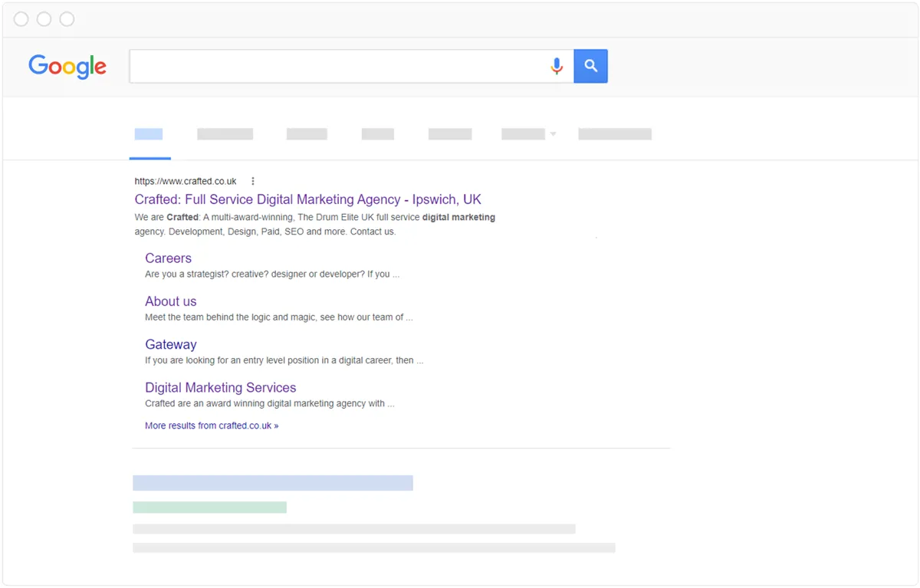Open Crafted: Full Service Digital Marketing Agency result
Image resolution: width=920 pixels, height=588 pixels.
(308, 199)
